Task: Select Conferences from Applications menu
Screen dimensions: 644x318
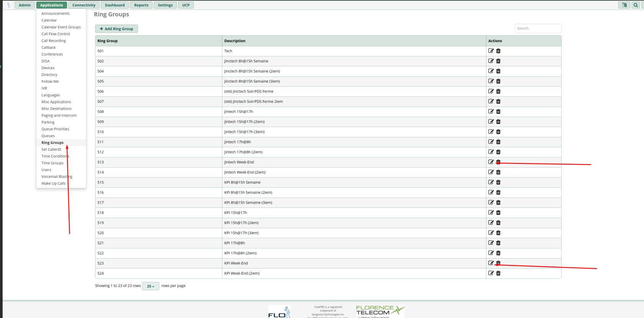Action: click(52, 54)
